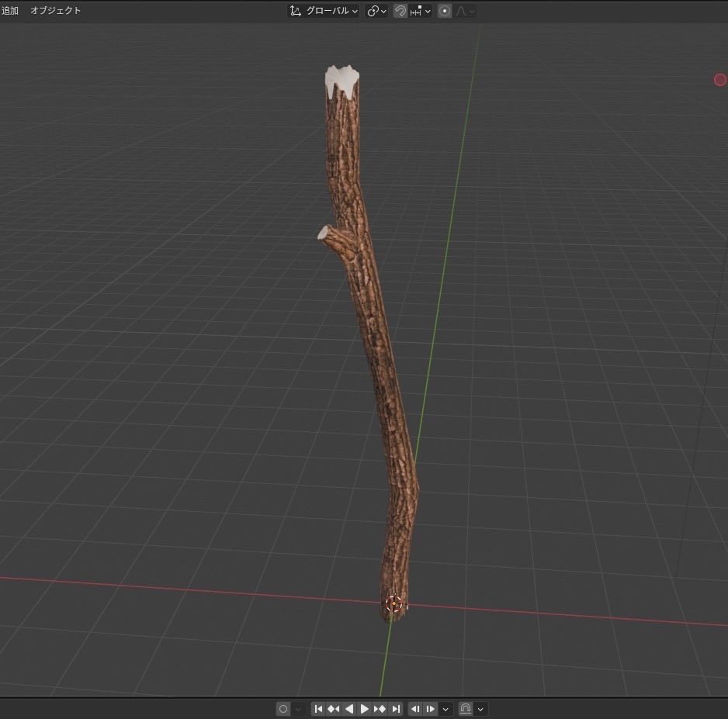Viewport: 728px width, 719px height.
Task: Toggle the auto keying record button
Action: pos(283,709)
